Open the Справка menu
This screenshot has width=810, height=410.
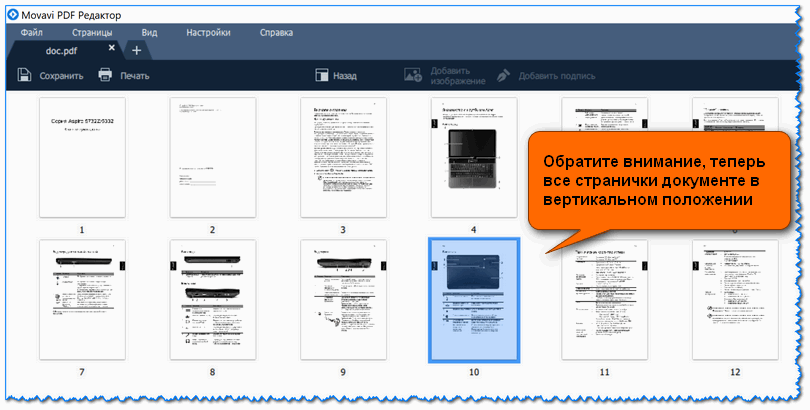coord(276,32)
